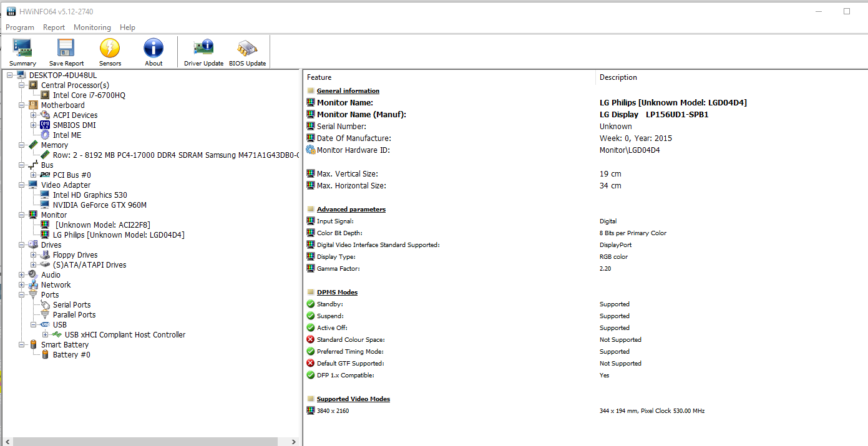This screenshot has width=868, height=446.
Task: Collapse the Central Processor(s) branch
Action: 22,85
